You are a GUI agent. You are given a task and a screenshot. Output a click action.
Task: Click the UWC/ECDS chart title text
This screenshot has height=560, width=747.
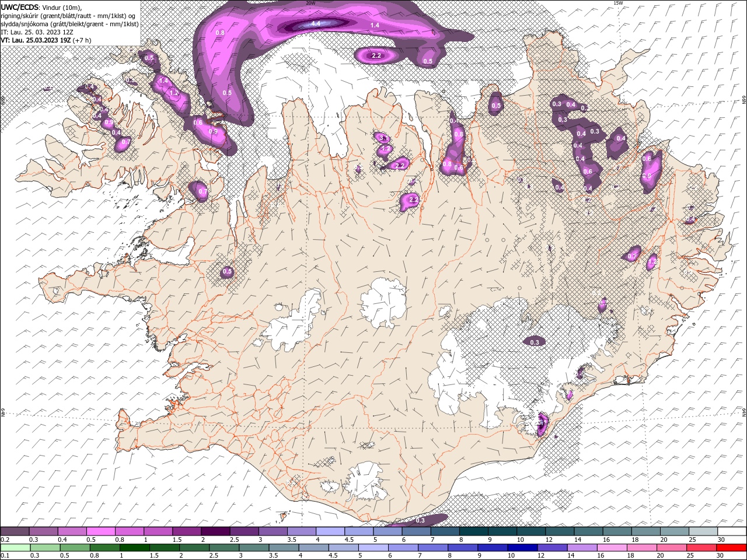21,6
